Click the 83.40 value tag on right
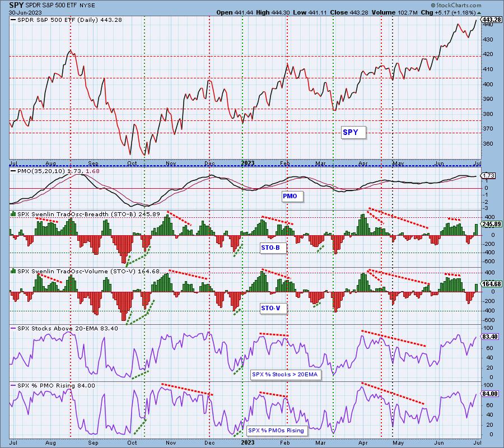 (490, 337)
